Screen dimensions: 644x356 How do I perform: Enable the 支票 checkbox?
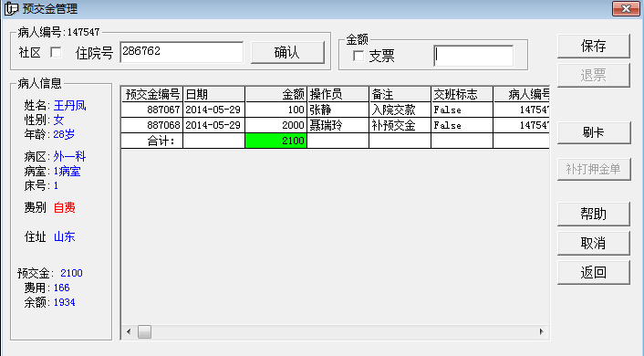[358, 56]
